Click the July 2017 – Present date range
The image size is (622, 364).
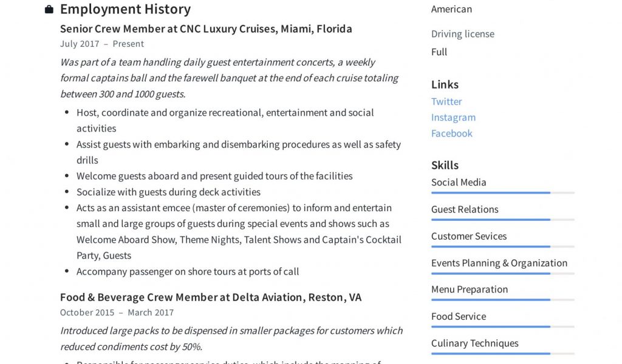pos(102,44)
